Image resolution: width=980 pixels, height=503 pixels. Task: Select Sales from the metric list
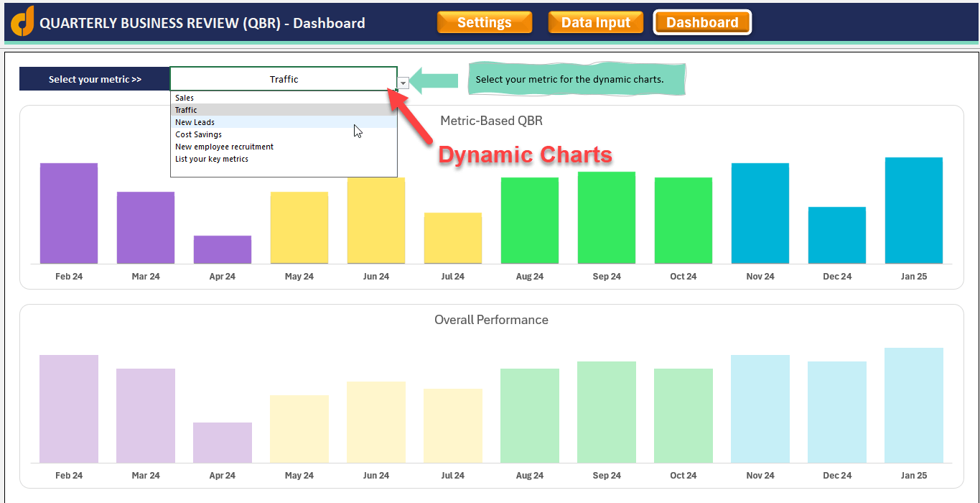coord(185,98)
